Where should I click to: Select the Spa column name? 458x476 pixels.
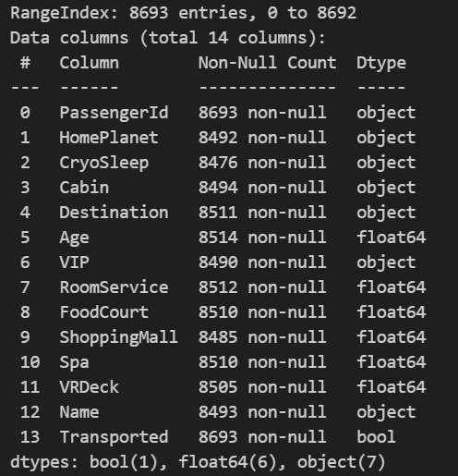[x=74, y=362]
